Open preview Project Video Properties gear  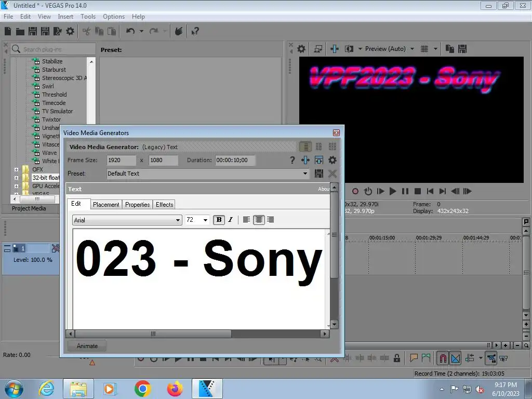301,49
